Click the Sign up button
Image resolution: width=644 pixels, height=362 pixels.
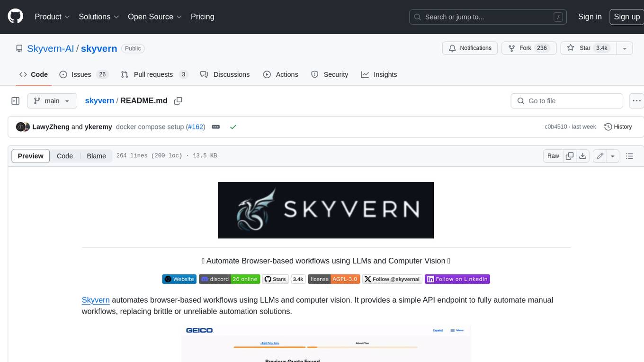(x=626, y=17)
